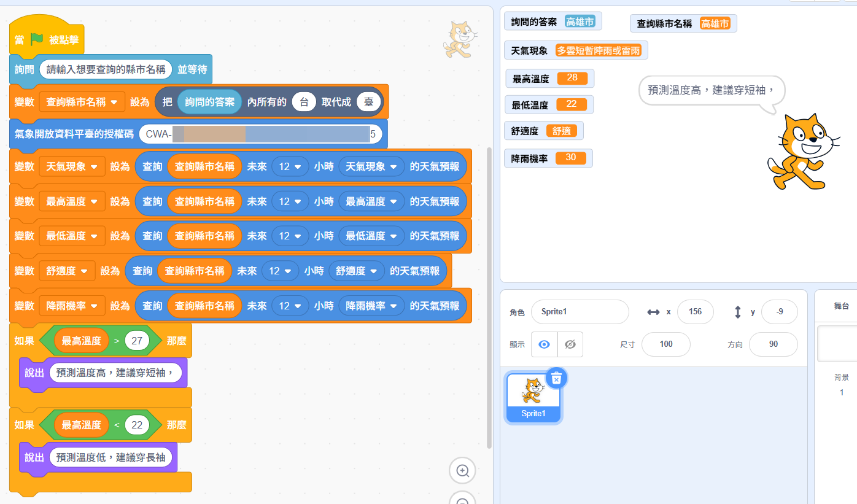Click the green flag on the hat block
The image size is (857, 504).
click(37, 40)
